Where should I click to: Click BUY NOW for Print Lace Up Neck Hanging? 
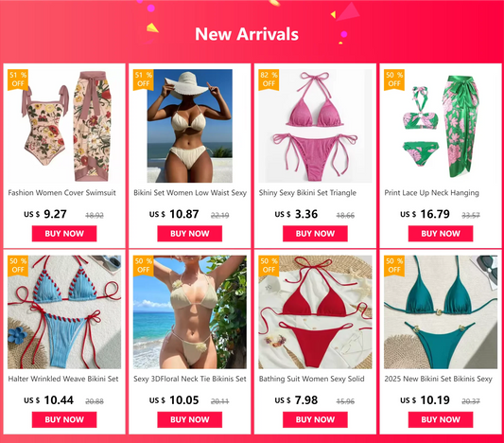441,234
